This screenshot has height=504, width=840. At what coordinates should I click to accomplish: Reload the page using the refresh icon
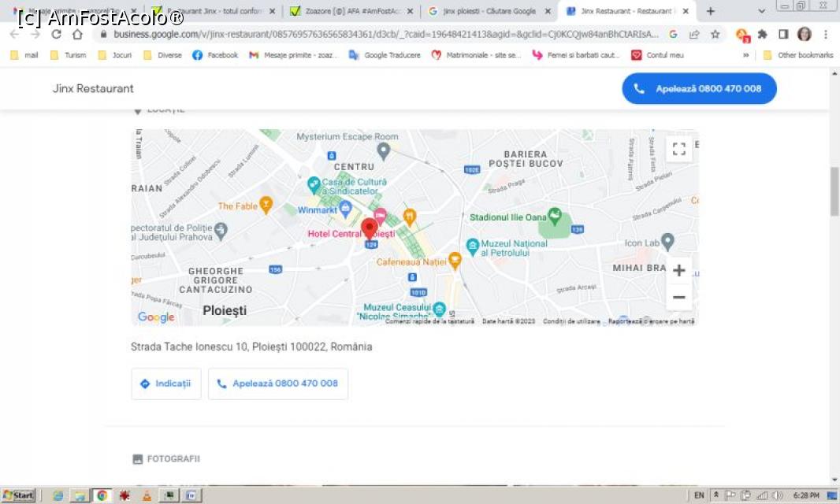coord(56,35)
